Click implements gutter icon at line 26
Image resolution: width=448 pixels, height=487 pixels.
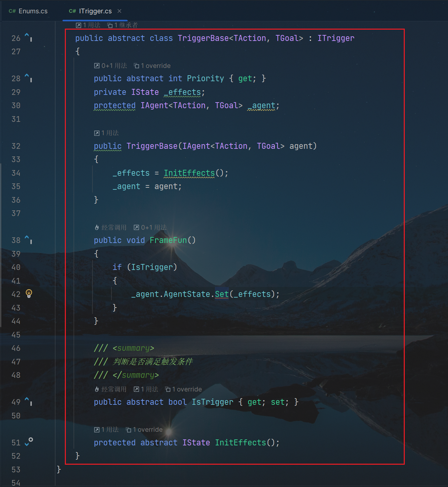[28, 37]
